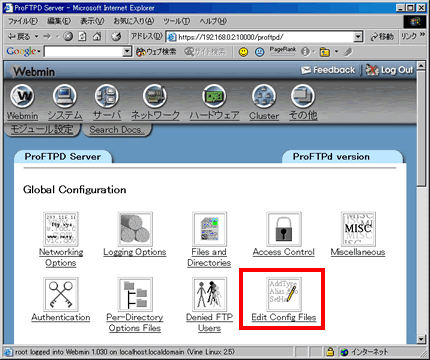Click the Feedback link
The width and height of the screenshot is (430, 360).
[x=328, y=70]
